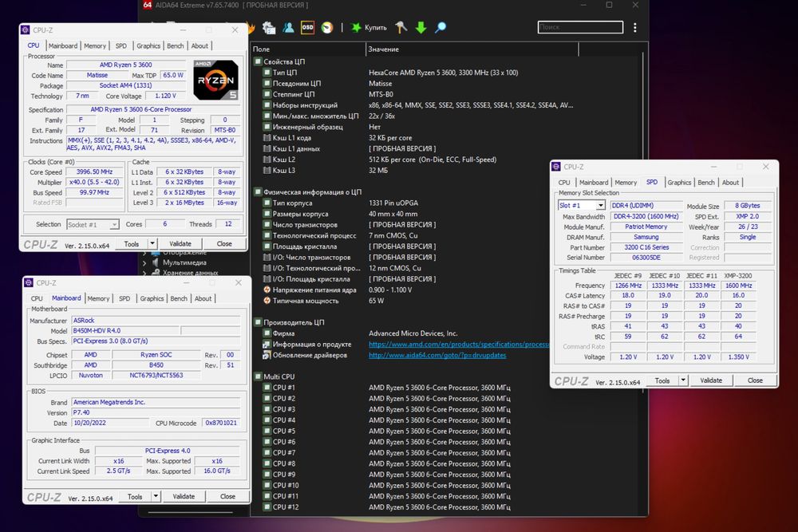Open About tab in Patriot SPD CPU-Z window

(730, 183)
